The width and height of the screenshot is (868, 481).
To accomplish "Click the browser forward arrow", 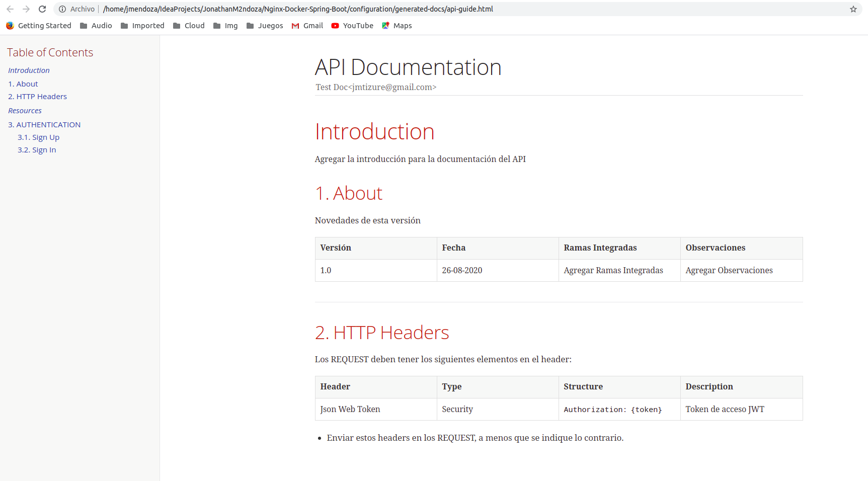I will coord(26,9).
